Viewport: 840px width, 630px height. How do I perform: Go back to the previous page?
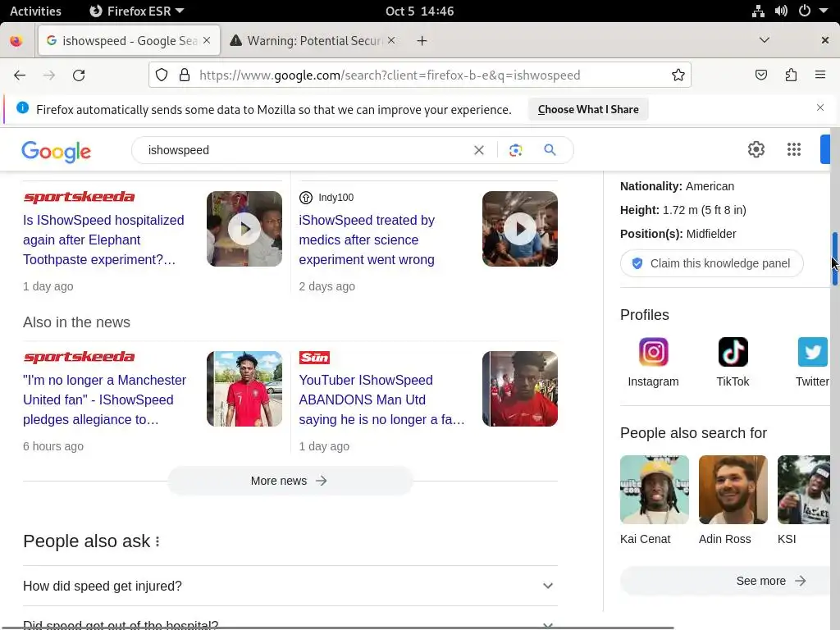click(x=20, y=75)
